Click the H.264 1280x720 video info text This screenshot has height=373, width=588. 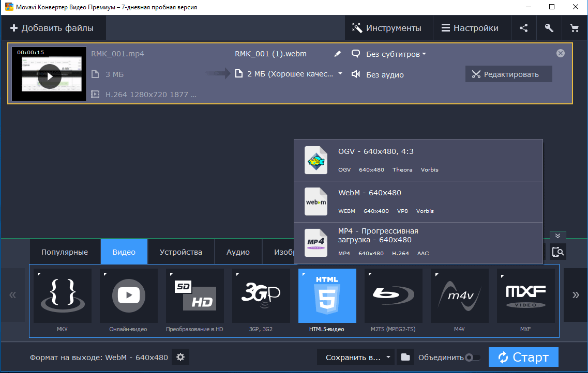pyautogui.click(x=151, y=95)
